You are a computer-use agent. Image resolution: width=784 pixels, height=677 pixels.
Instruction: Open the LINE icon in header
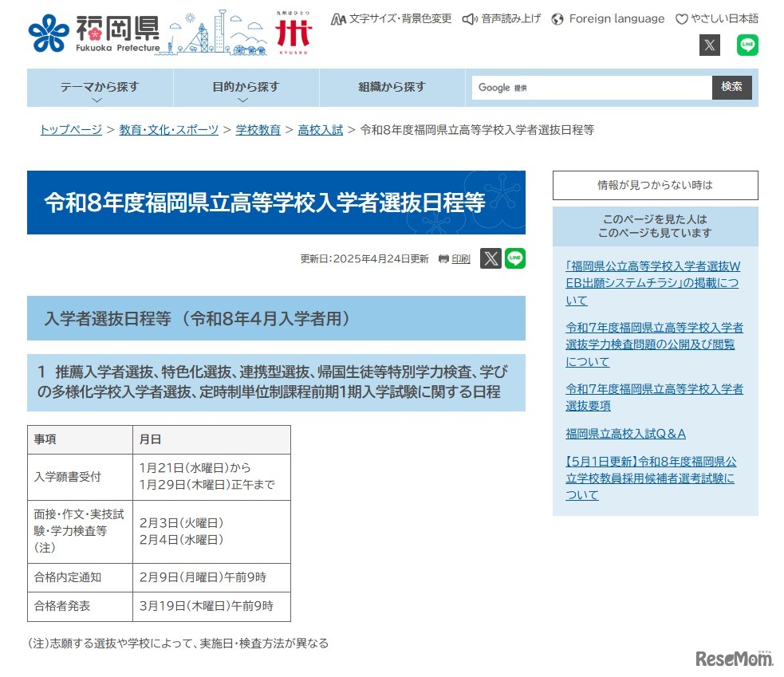pyautogui.click(x=747, y=45)
